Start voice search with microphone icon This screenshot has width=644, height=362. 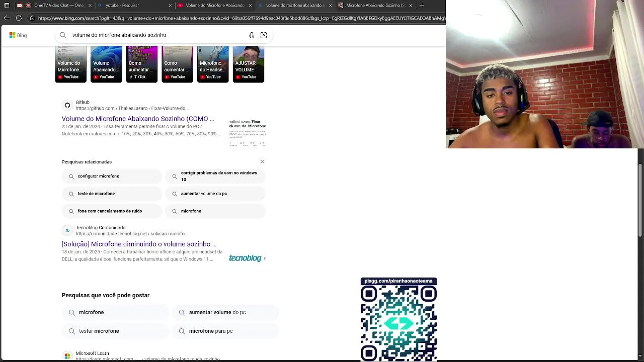click(x=252, y=35)
